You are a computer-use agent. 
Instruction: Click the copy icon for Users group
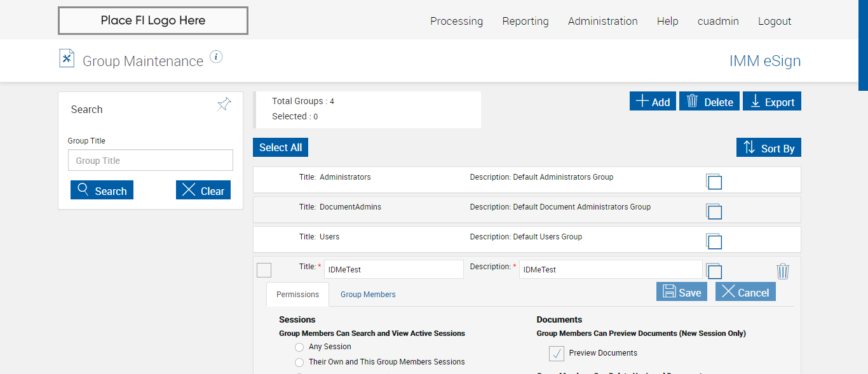coord(714,241)
